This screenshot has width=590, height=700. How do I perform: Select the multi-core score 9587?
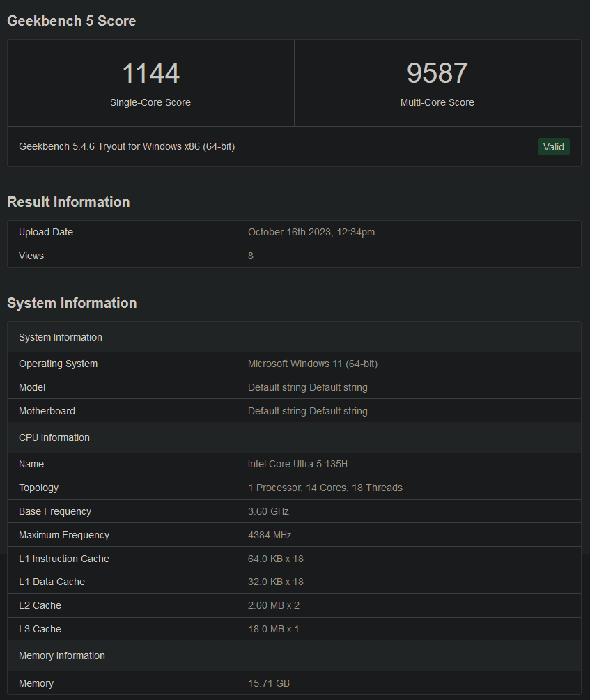(x=437, y=73)
